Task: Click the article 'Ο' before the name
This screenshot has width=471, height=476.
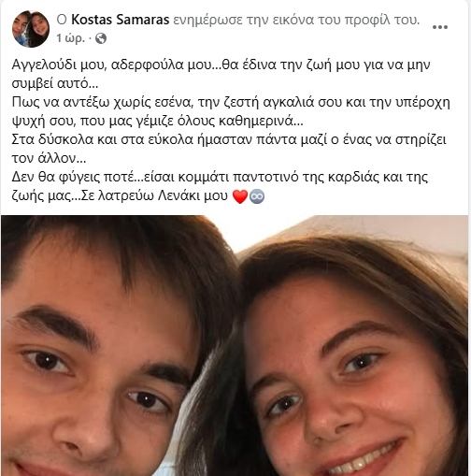Action: point(62,20)
